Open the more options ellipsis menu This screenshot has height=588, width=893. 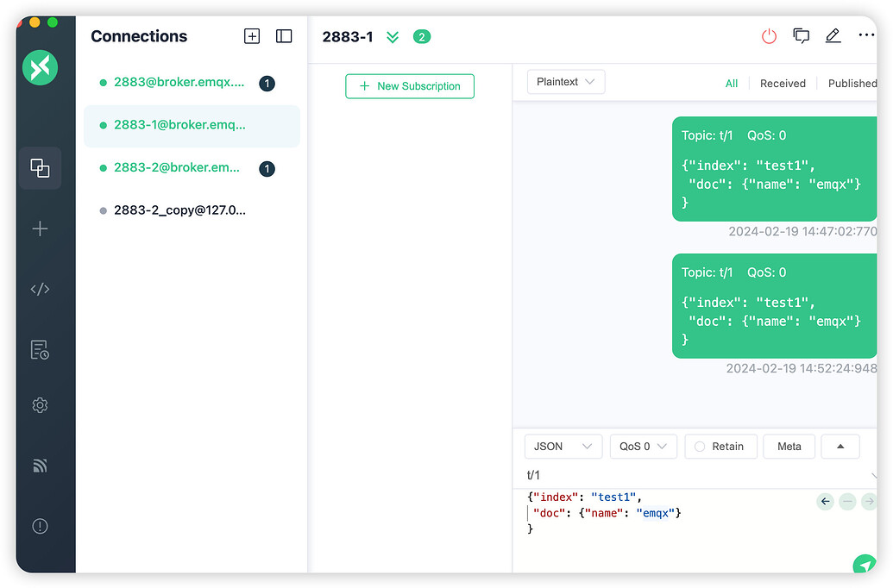tap(865, 36)
